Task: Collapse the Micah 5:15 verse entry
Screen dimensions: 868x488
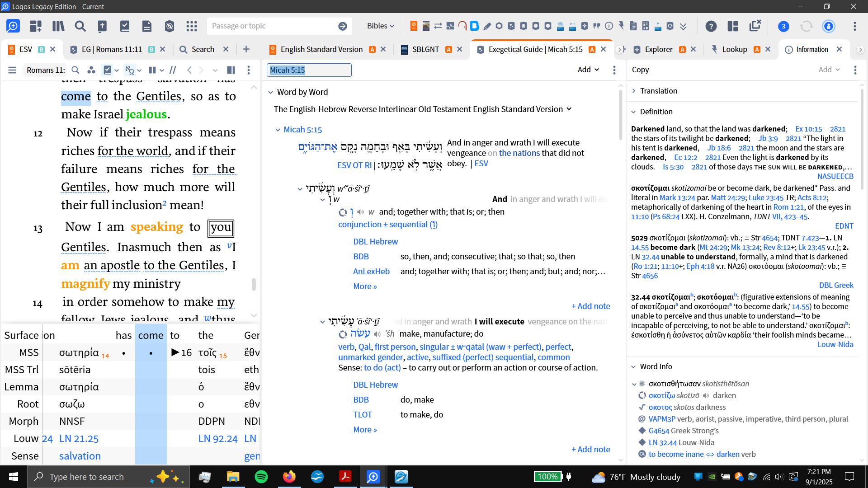Action: 278,130
